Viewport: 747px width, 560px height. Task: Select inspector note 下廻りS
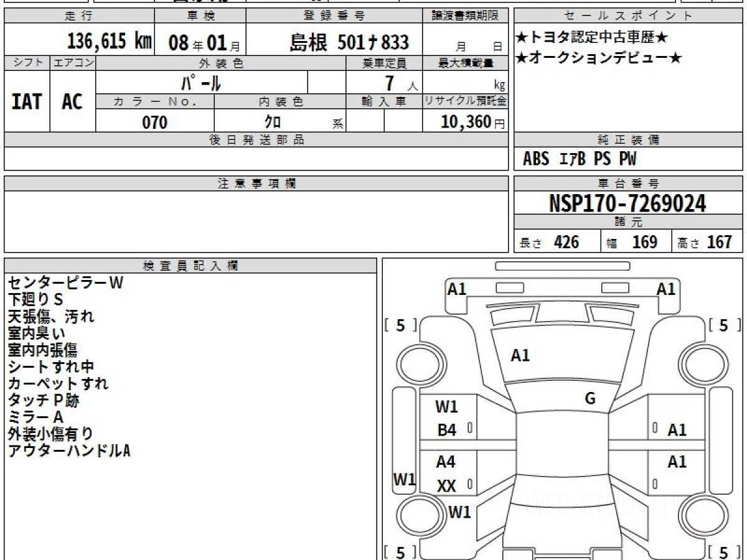[35, 300]
